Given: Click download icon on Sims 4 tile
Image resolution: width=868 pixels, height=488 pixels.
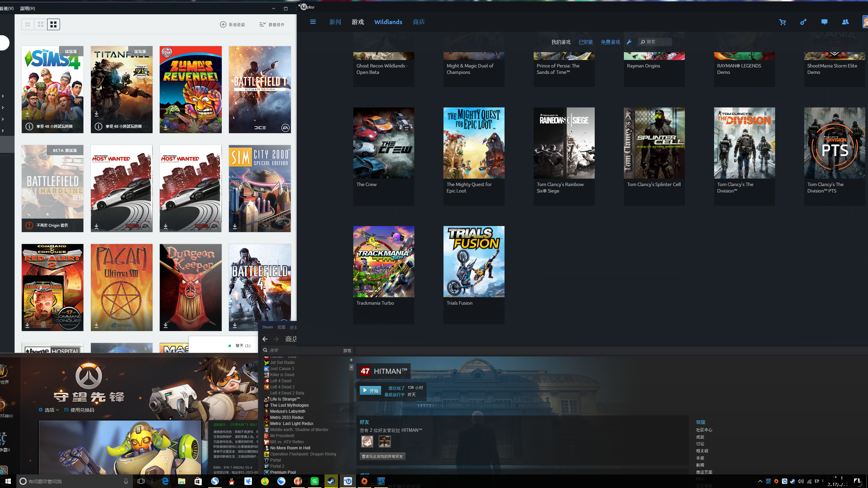Looking at the screenshot, I should [27, 114].
